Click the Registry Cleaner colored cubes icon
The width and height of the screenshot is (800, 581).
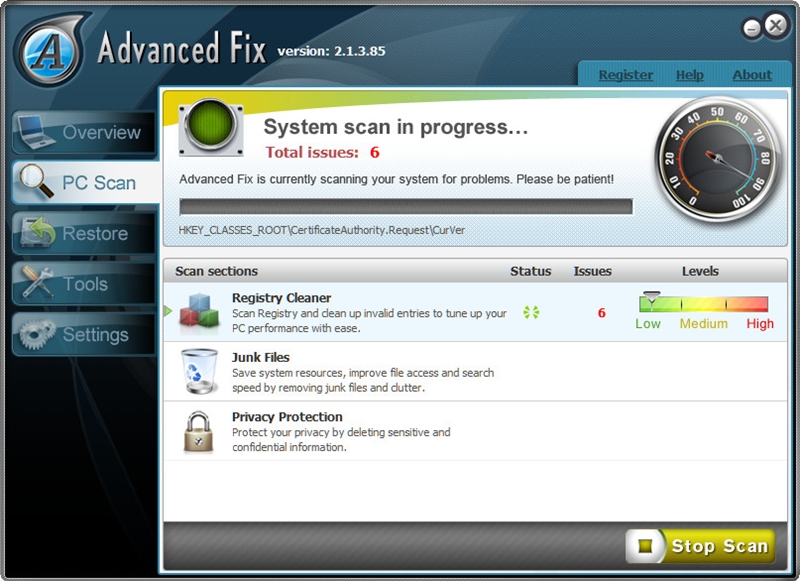199,310
